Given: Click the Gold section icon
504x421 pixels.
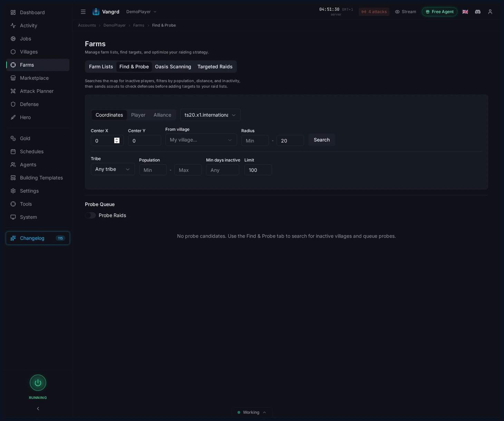Looking at the screenshot, I should [13, 138].
